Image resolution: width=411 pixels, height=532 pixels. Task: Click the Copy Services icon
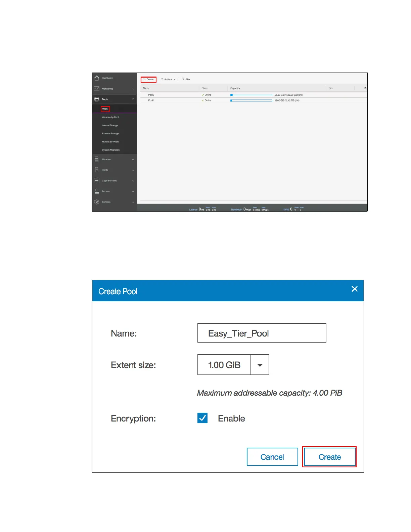[97, 181]
